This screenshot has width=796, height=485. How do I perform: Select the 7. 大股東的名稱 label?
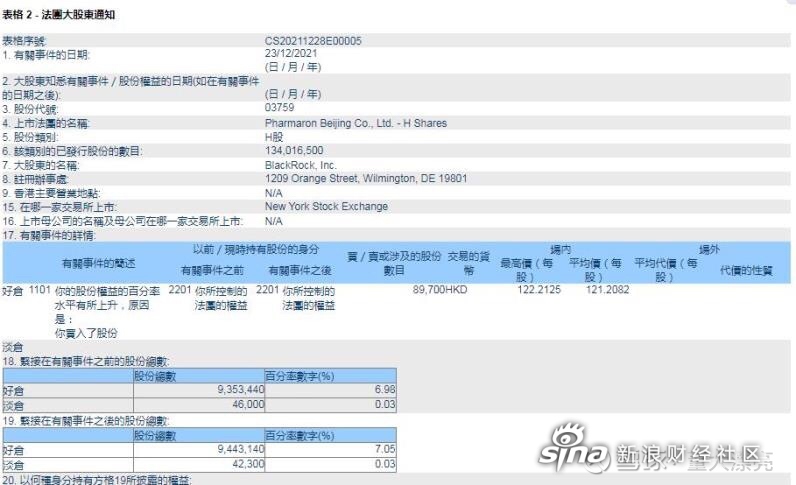[x=41, y=166]
